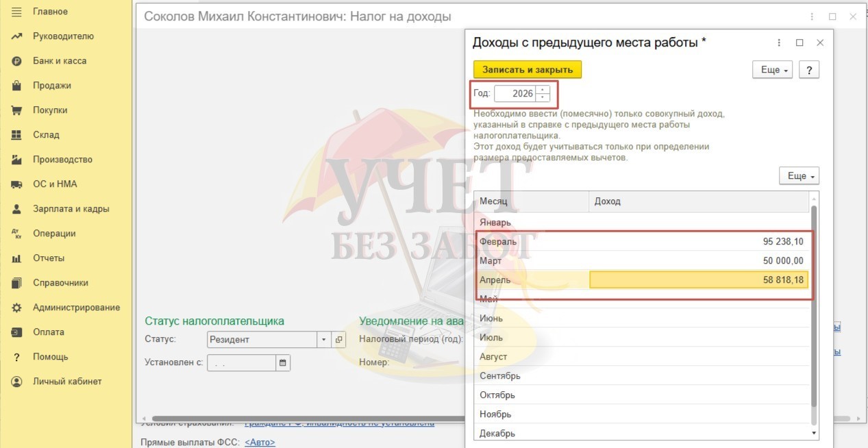This screenshot has height=448, width=868.
Task: Click the person icon beside Зарплата и кадры
Action: click(x=17, y=209)
